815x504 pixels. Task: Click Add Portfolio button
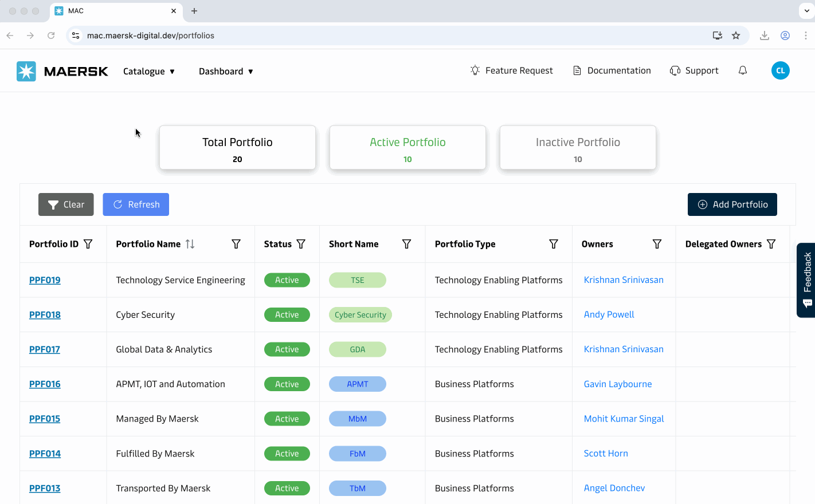coord(732,204)
